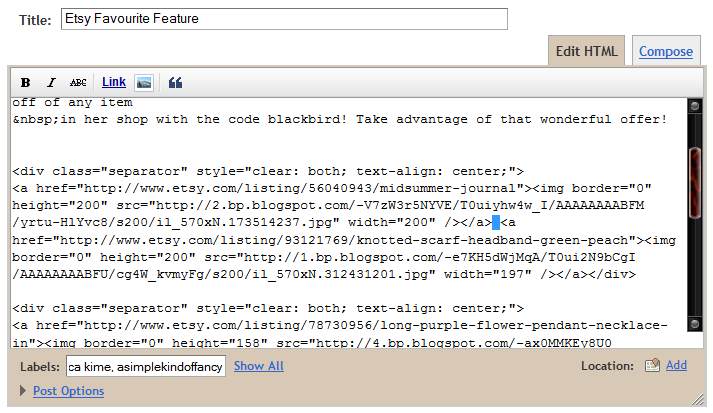Select the Edit HTML tab
Image resolution: width=713 pixels, height=413 pixels.
tap(587, 51)
